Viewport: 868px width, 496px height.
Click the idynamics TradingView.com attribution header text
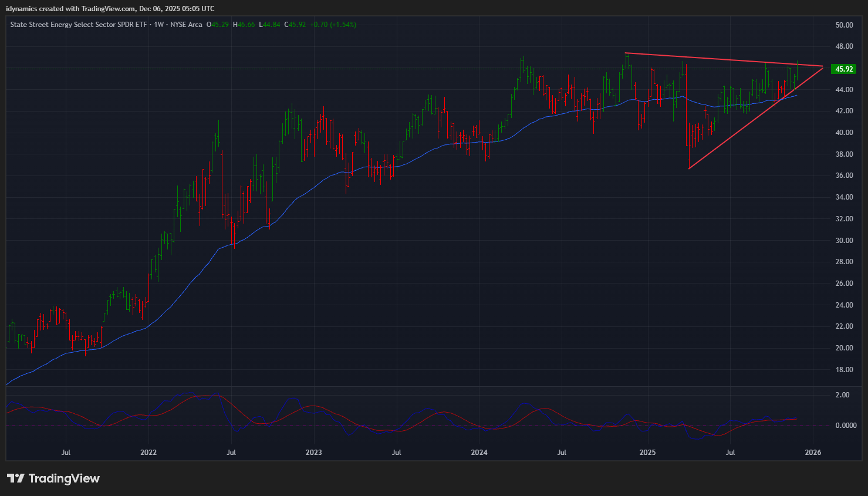pyautogui.click(x=110, y=9)
